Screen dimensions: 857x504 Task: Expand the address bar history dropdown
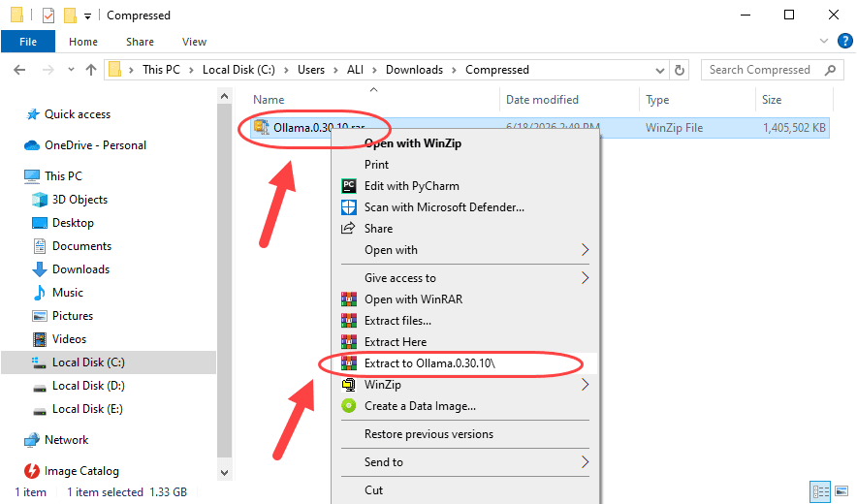coord(659,71)
